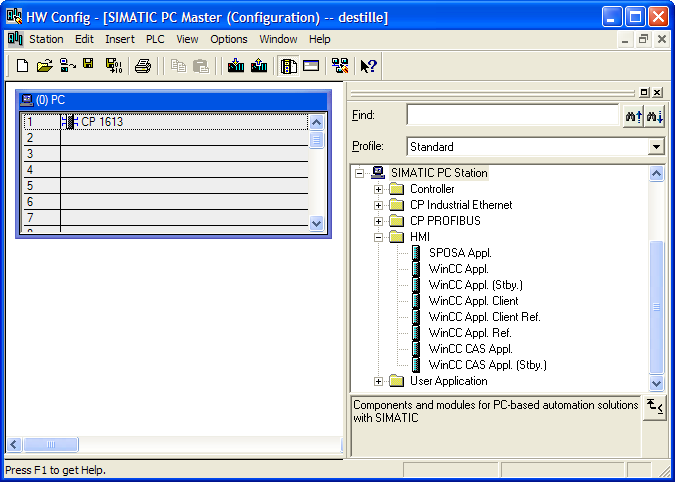Click catalog tree scrollbar up arrow
This screenshot has width=675, height=482.
click(656, 174)
